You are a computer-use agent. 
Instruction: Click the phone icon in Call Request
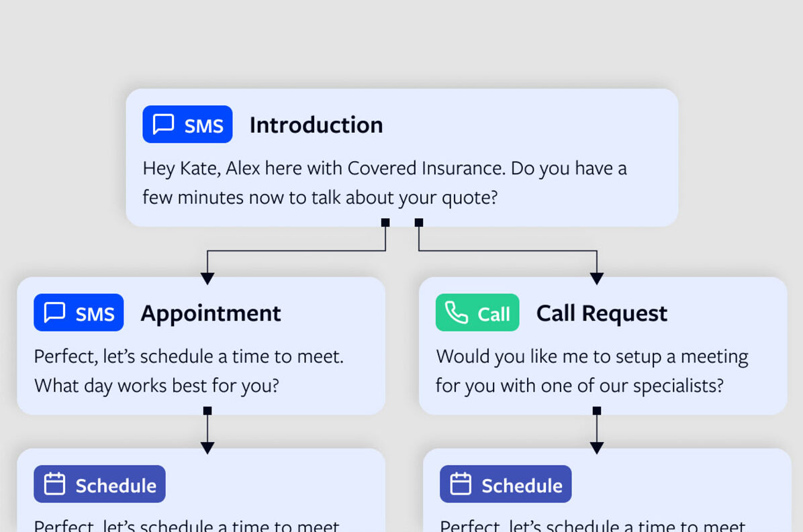[x=457, y=313]
